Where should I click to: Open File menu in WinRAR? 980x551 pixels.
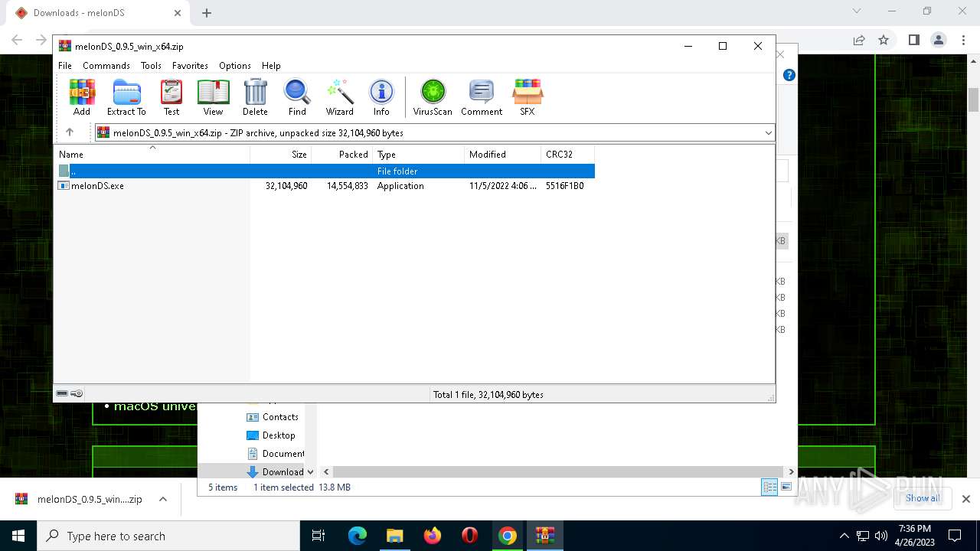tap(65, 66)
